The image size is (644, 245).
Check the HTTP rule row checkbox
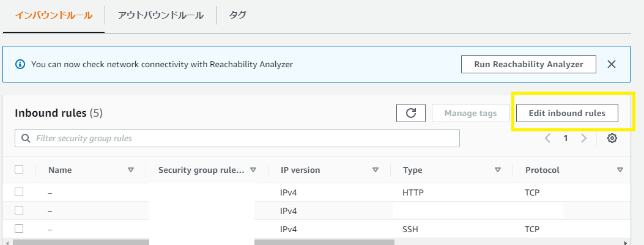click(19, 192)
